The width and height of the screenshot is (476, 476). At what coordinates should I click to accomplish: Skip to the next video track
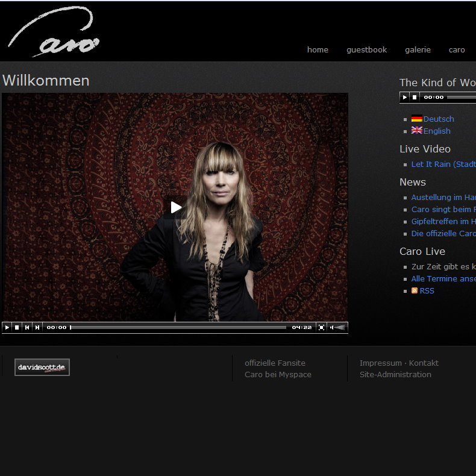coord(37,327)
